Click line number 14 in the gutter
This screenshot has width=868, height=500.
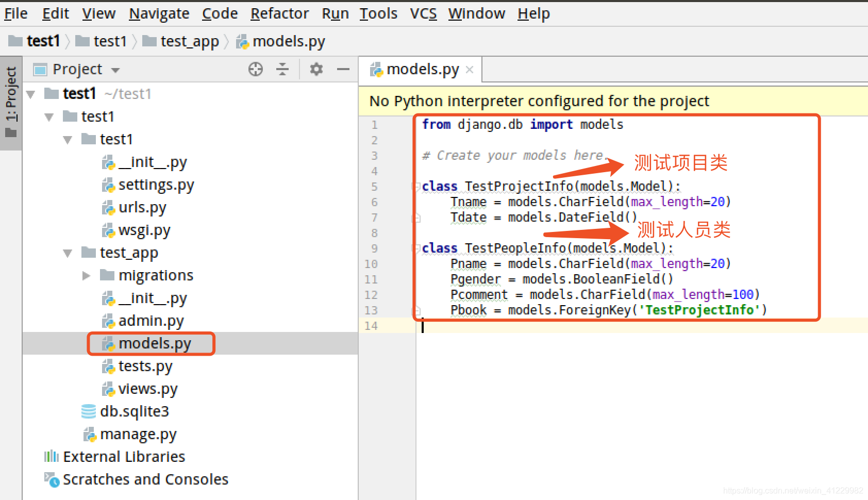click(x=371, y=326)
